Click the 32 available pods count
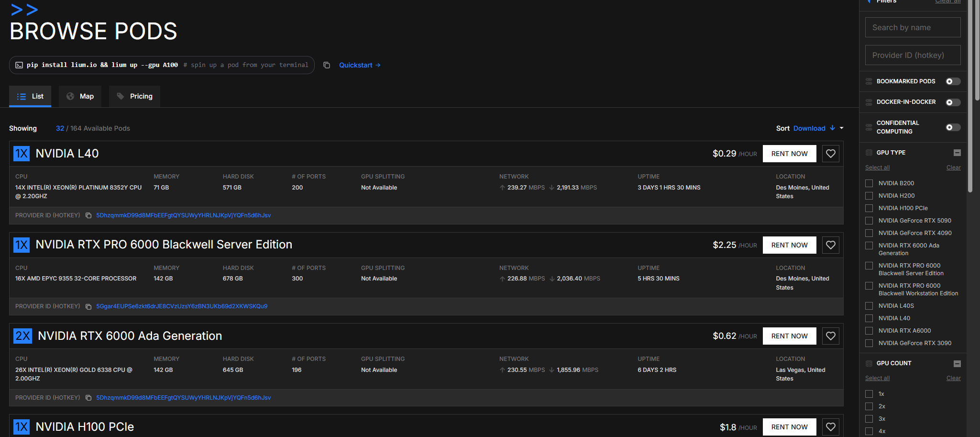980x437 pixels. click(60, 128)
